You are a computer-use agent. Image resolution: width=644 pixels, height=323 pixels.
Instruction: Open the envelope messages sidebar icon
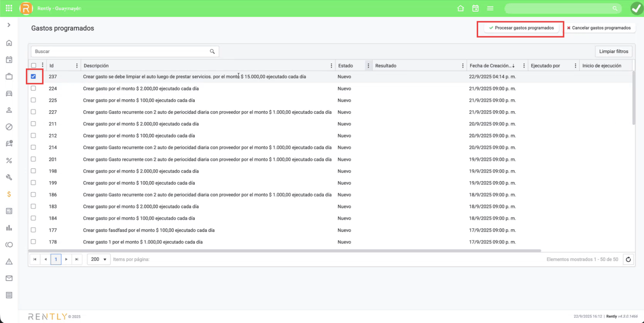[x=9, y=278]
